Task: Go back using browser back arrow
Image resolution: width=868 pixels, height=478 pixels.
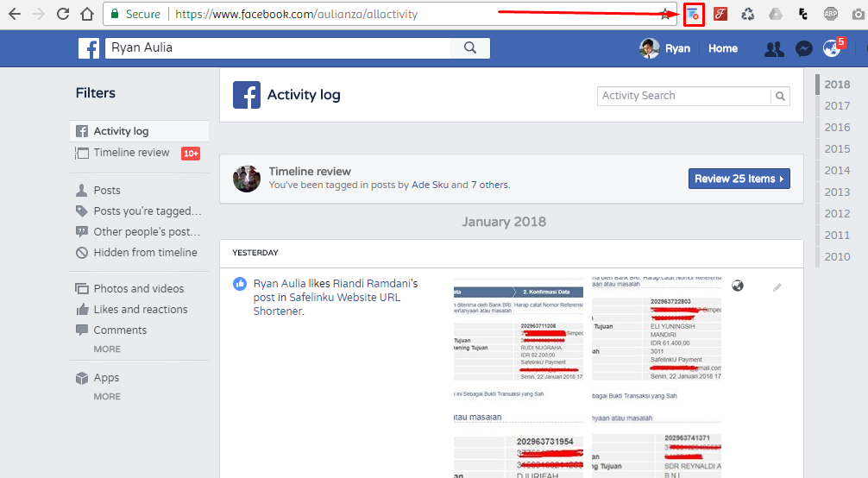Action: coord(15,15)
